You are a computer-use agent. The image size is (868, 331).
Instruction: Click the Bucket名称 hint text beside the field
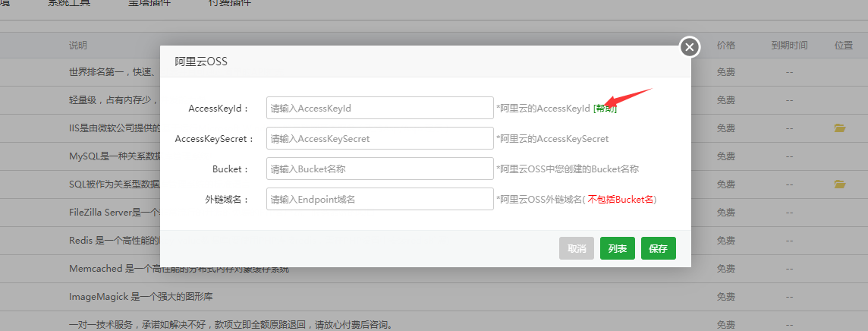[568, 169]
